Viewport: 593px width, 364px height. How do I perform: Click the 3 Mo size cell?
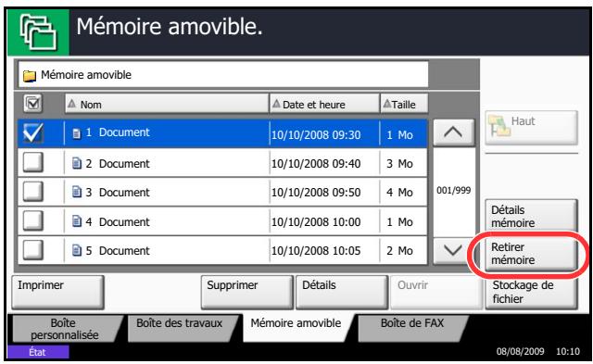click(x=399, y=164)
